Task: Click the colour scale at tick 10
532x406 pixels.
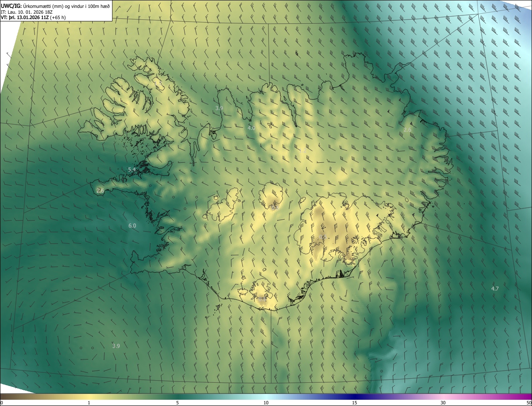Action: pos(266,403)
